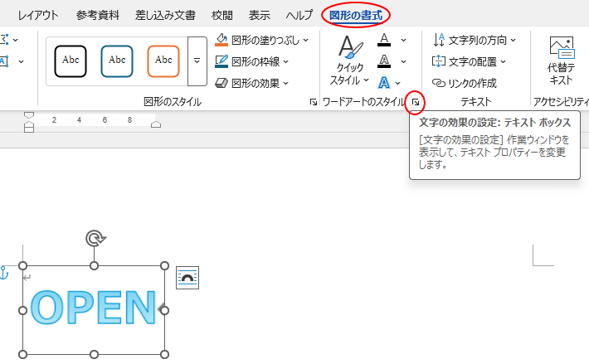589x364 pixels.
Task: Click the right indent marker on ruler
Action: pos(156,124)
